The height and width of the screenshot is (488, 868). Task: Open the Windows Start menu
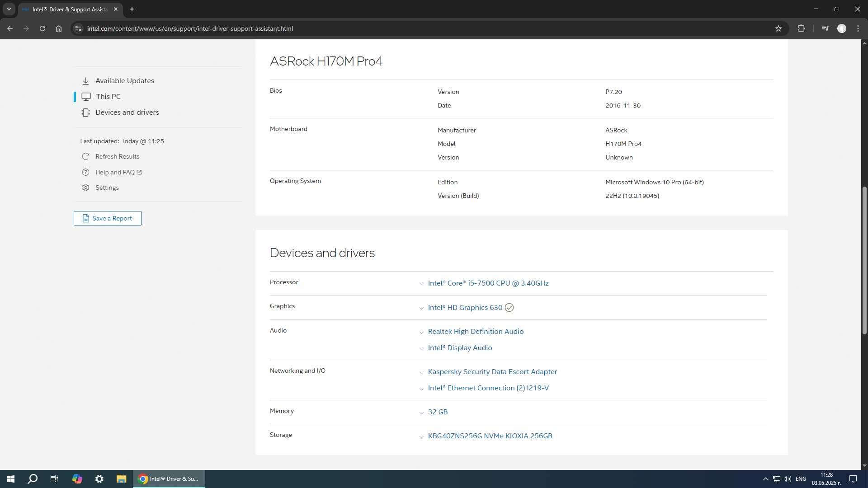coord(11,479)
